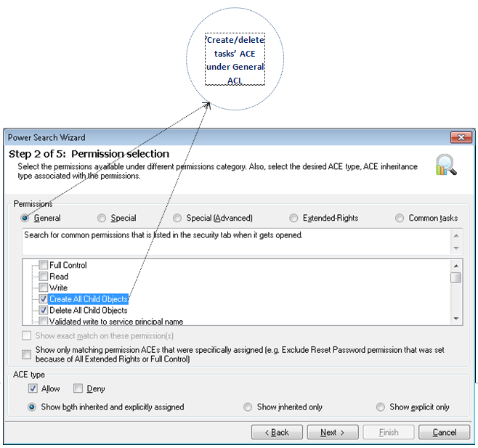Enable the Deny ACE type checkbox

(79, 388)
